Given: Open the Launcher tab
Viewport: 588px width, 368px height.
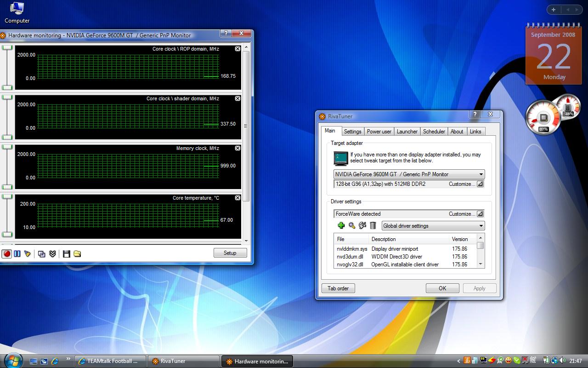Looking at the screenshot, I should [x=407, y=132].
